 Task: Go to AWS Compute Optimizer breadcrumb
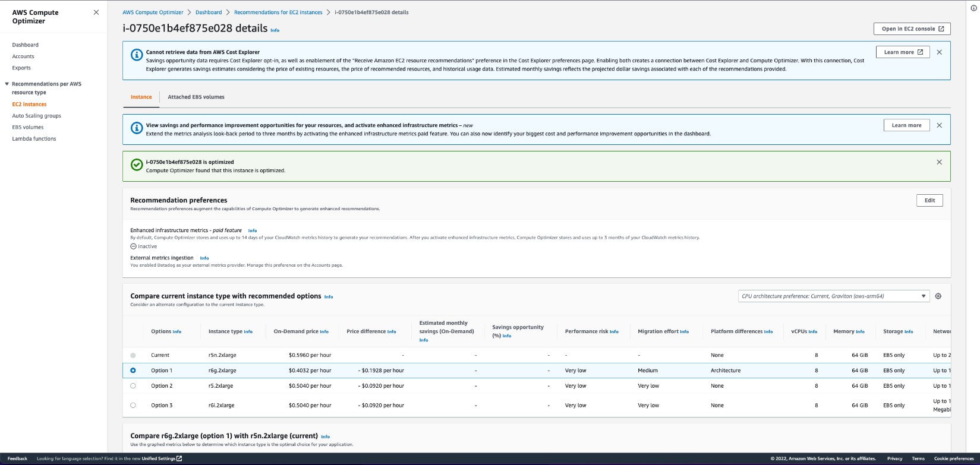(x=154, y=12)
